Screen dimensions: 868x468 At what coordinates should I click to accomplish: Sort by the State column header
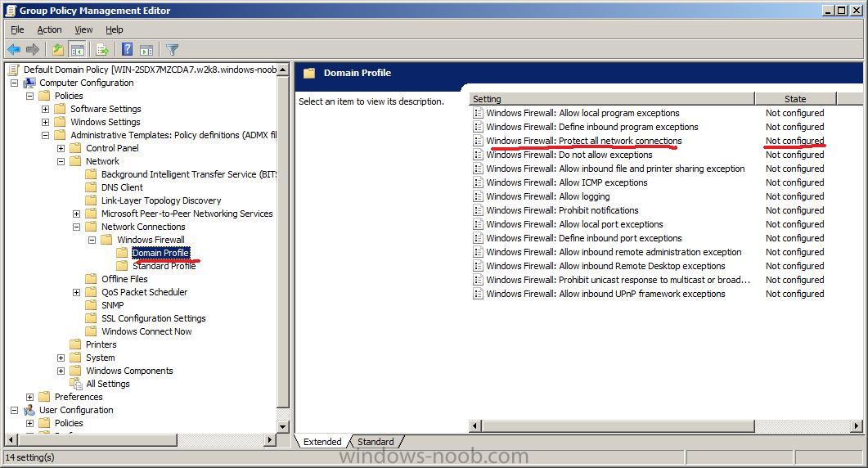point(795,98)
